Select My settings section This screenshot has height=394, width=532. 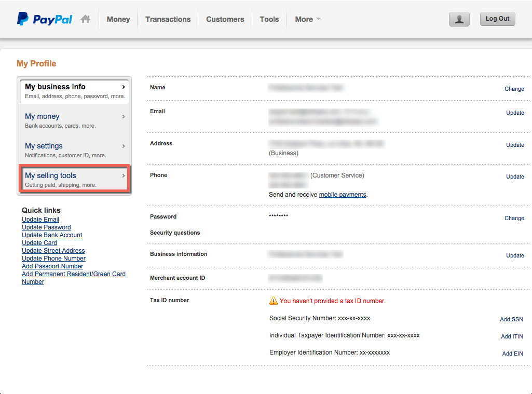[74, 150]
